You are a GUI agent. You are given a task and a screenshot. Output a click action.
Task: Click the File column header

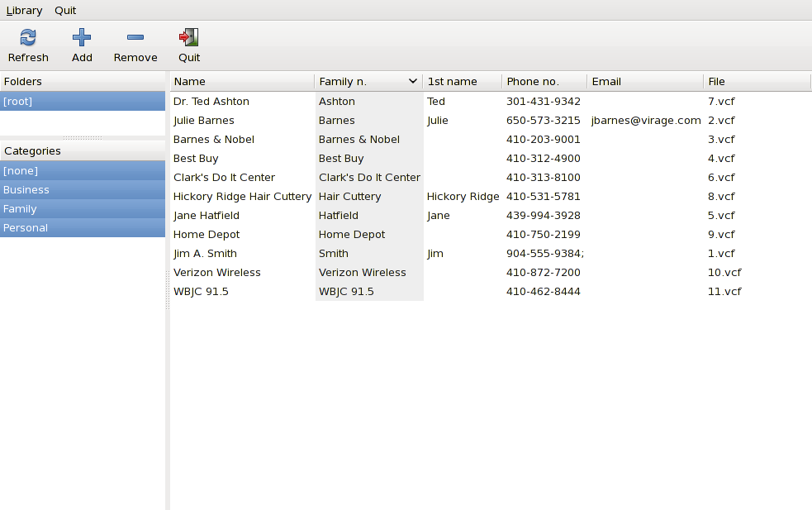pos(757,81)
